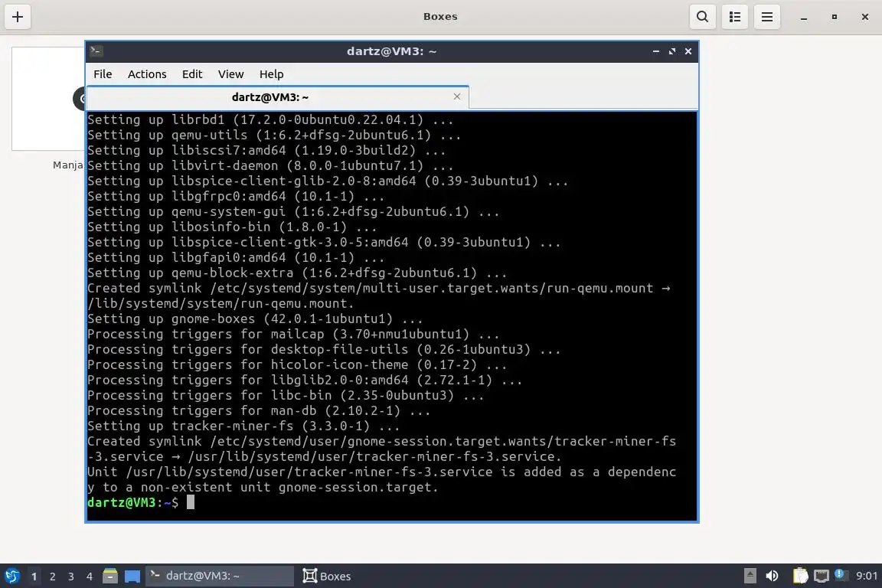
Task: Click the 'Setting up tracker-miner-fs' line
Action: tap(243, 426)
